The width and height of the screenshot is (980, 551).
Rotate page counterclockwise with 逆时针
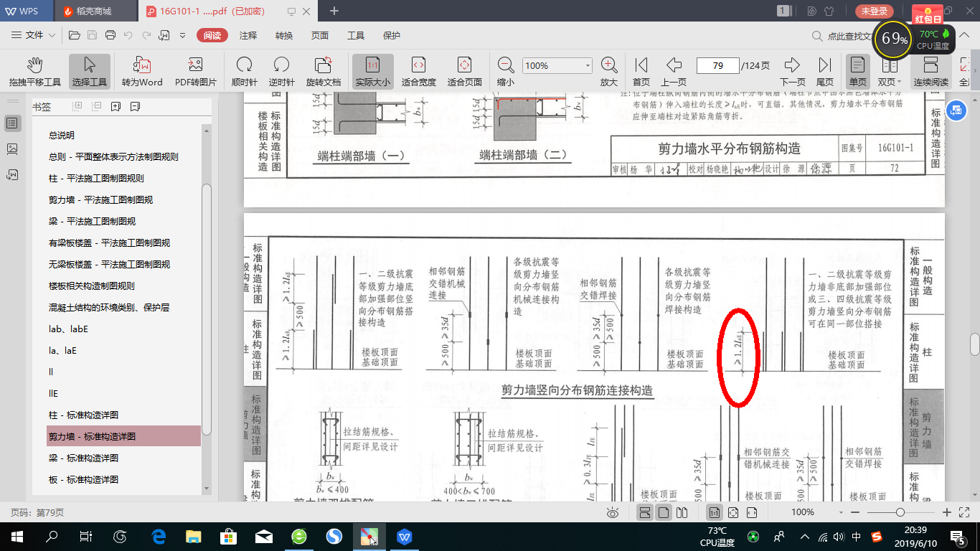281,72
